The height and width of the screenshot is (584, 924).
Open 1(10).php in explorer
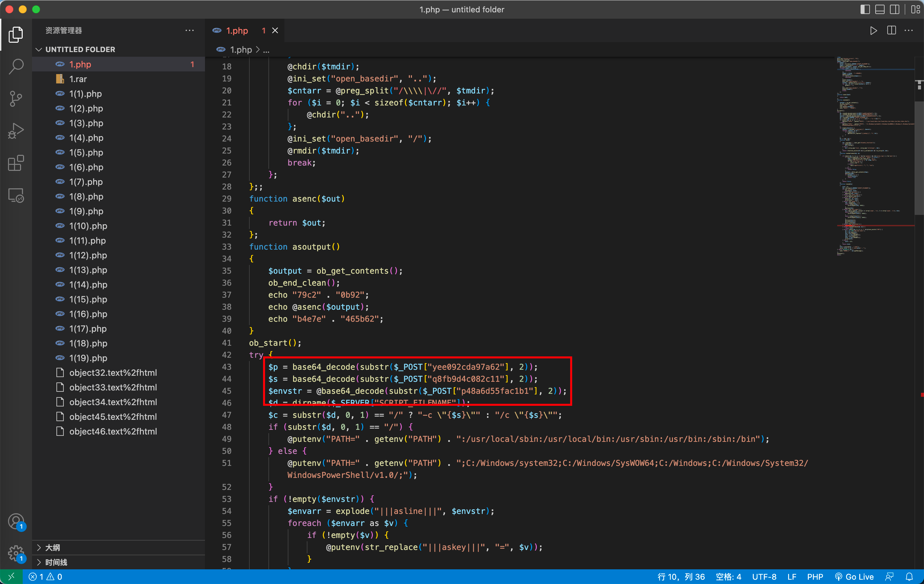point(119,226)
